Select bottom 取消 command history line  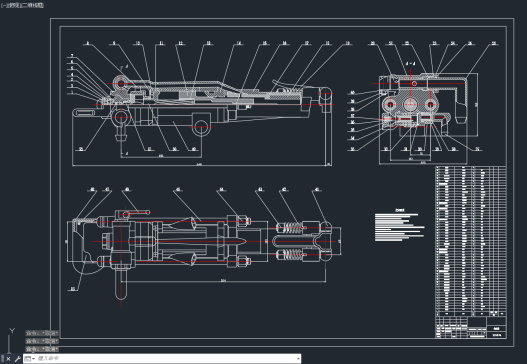tap(42, 349)
